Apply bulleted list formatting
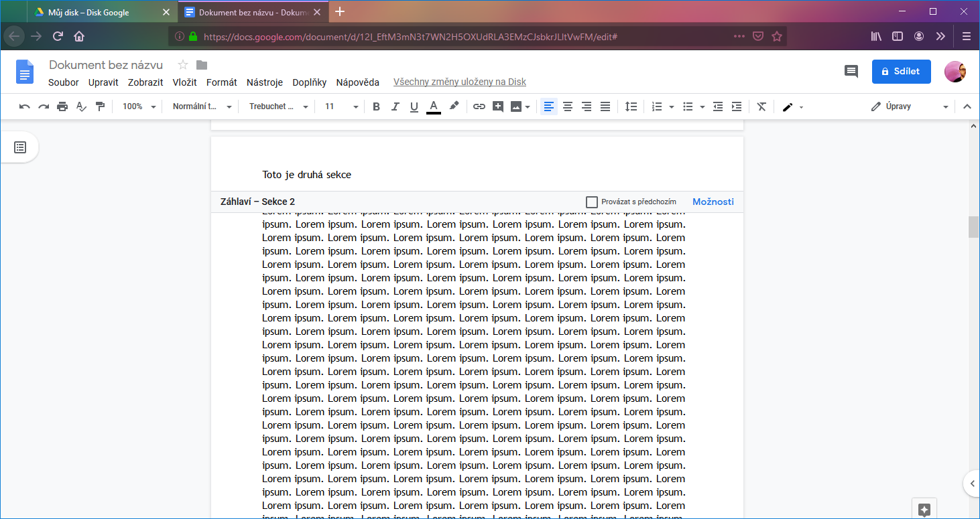Image resolution: width=980 pixels, height=519 pixels. [688, 106]
